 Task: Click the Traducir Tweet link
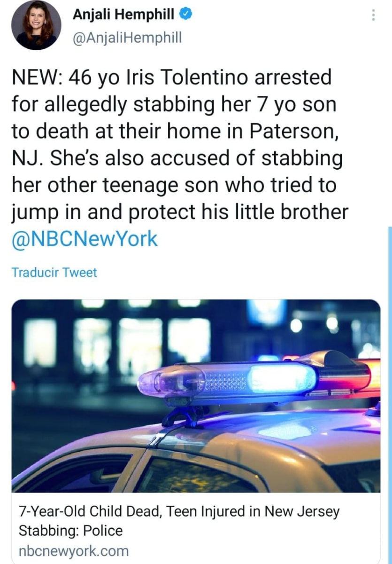[54, 272]
